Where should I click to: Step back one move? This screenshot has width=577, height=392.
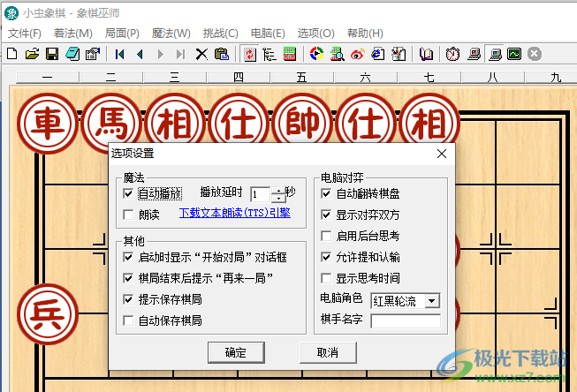point(140,55)
